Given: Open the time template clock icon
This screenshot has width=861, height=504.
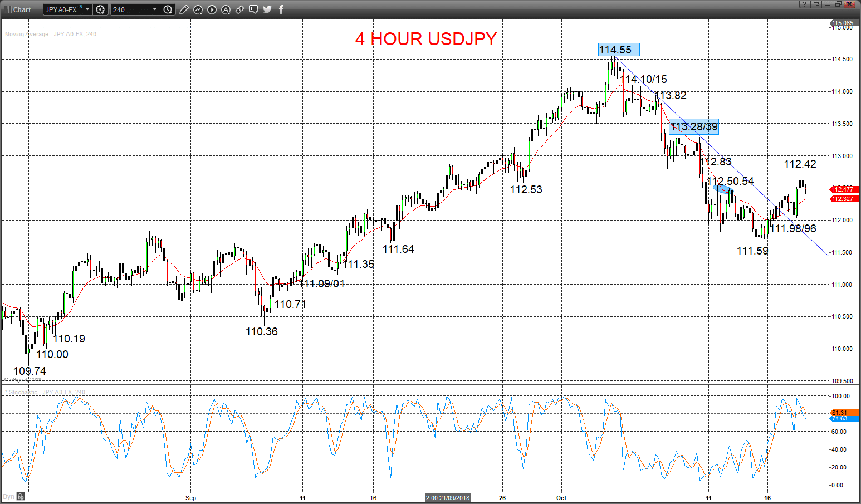Looking at the screenshot, I should click(168, 9).
